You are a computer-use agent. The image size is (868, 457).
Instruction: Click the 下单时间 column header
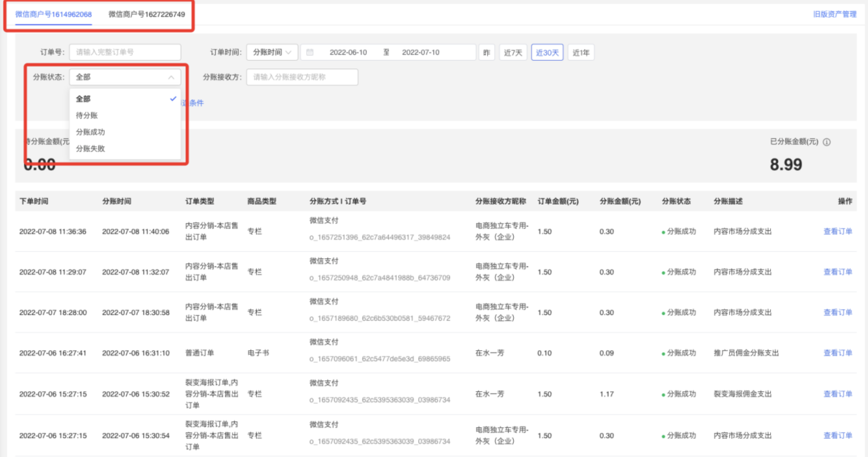click(x=34, y=201)
